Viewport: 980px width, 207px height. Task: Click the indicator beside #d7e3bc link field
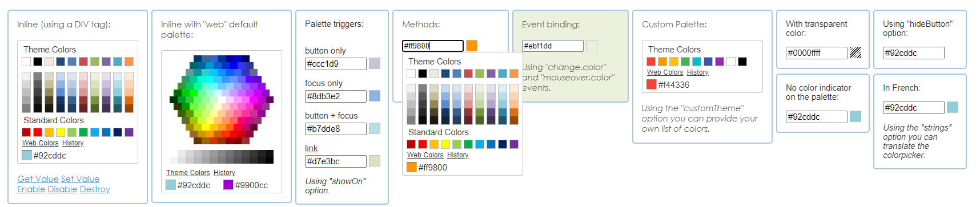[374, 161]
